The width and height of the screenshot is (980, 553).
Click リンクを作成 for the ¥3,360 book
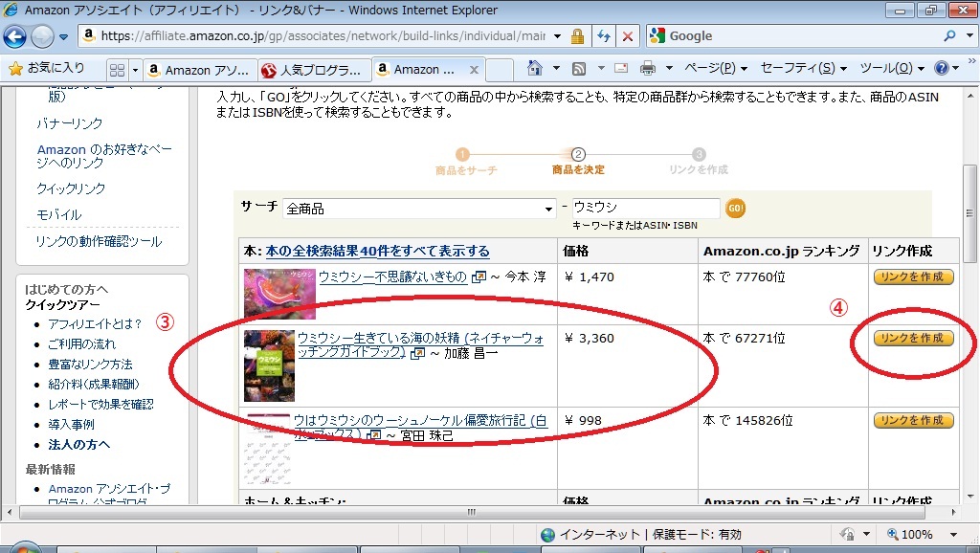coord(913,338)
